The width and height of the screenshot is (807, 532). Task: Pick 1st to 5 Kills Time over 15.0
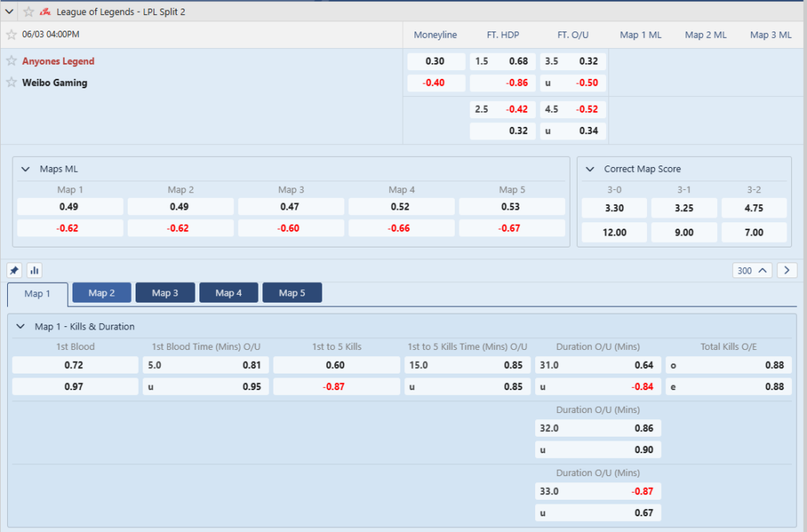pos(467,365)
